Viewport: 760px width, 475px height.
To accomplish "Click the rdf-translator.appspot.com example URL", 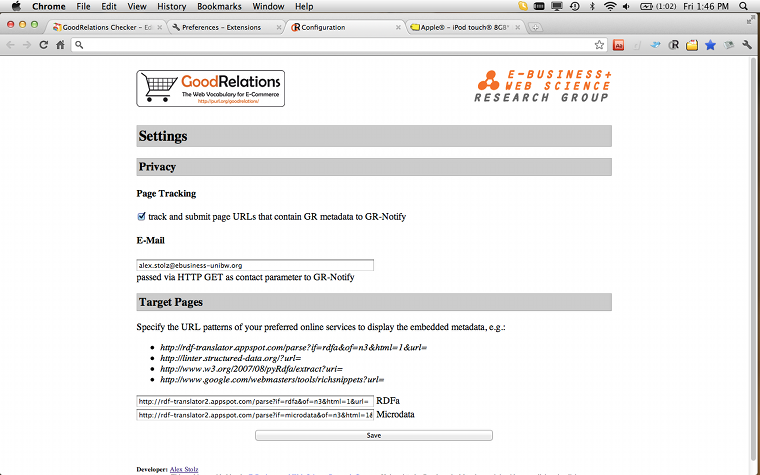I will click(x=293, y=348).
